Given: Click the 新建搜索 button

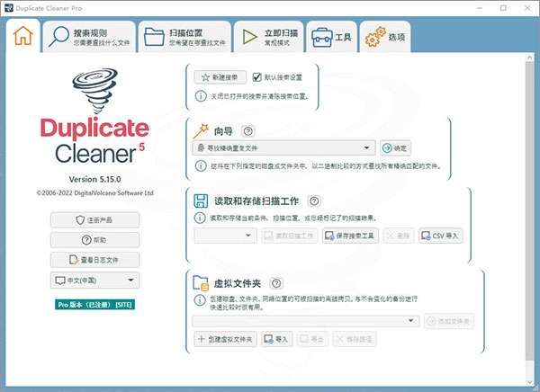Looking at the screenshot, I should tap(220, 77).
